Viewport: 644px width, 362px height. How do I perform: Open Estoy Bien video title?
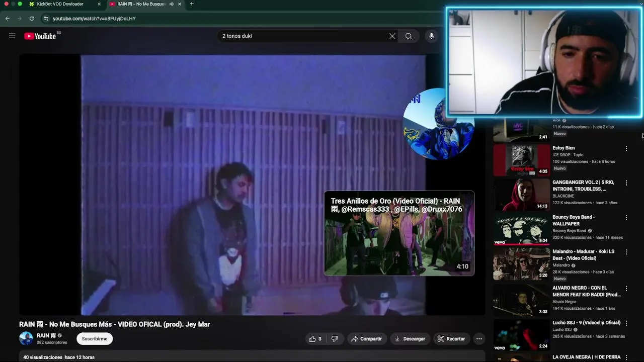[x=563, y=148]
